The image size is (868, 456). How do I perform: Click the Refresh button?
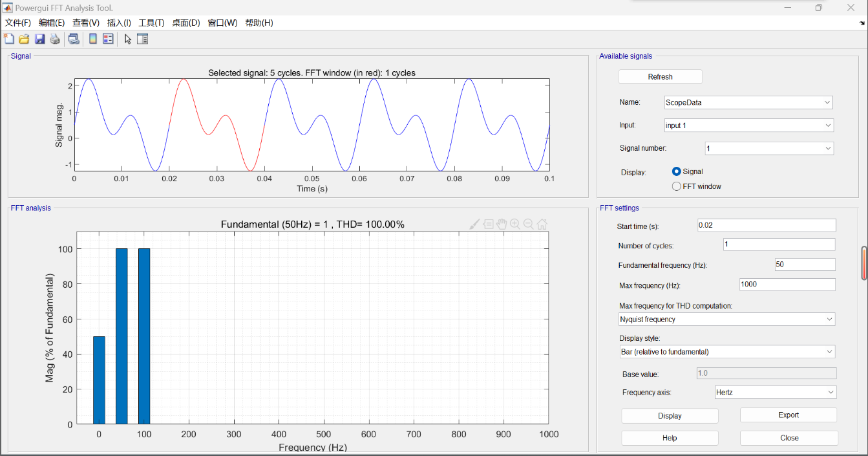click(x=660, y=77)
